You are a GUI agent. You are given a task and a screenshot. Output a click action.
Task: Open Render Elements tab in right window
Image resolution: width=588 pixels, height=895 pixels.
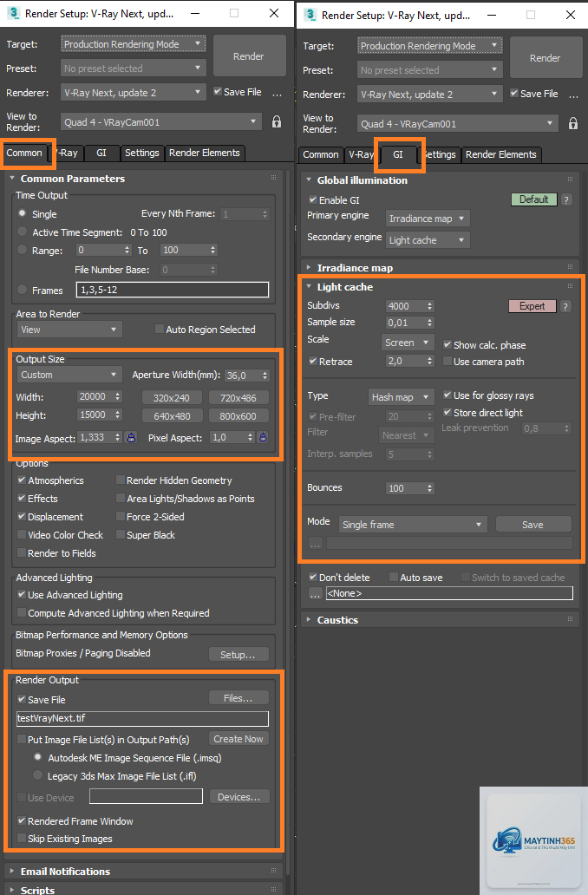[x=500, y=154]
